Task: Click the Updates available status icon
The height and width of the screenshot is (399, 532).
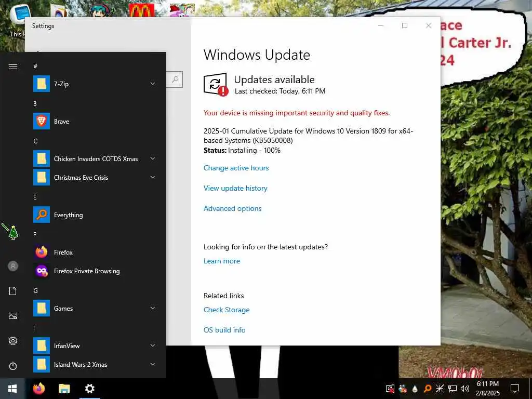Action: [x=216, y=85]
